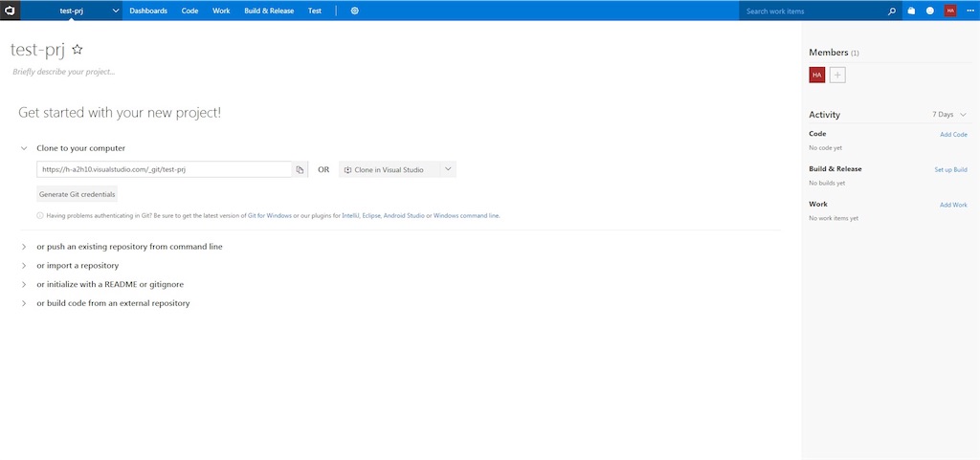The image size is (980, 460).
Task: Copy the clone URL to clipboard
Action: (x=300, y=170)
